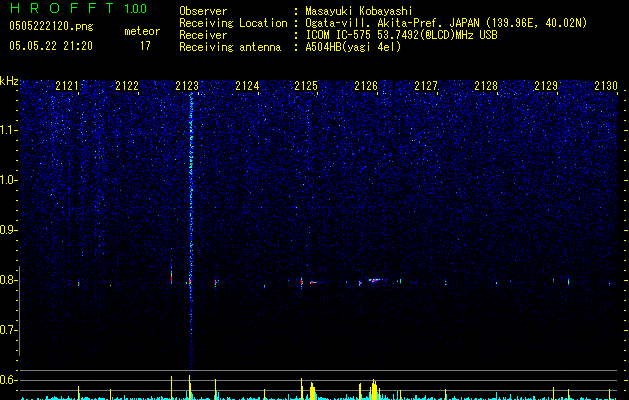The image size is (629, 400).
Task: Click the 0.6 kHz axis label
Action: click(x=8, y=380)
